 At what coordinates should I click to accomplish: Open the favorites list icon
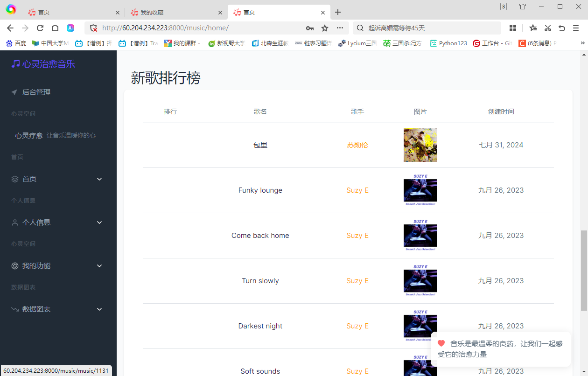pos(533,28)
